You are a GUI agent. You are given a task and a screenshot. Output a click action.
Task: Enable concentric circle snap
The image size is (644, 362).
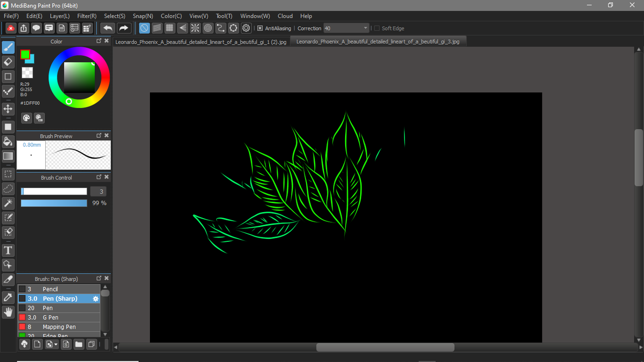tap(208, 28)
